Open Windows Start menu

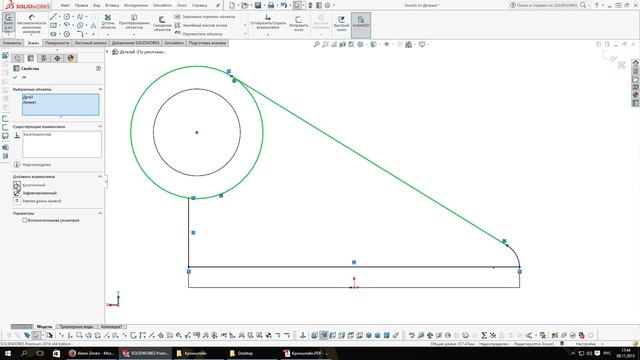coord(7,353)
